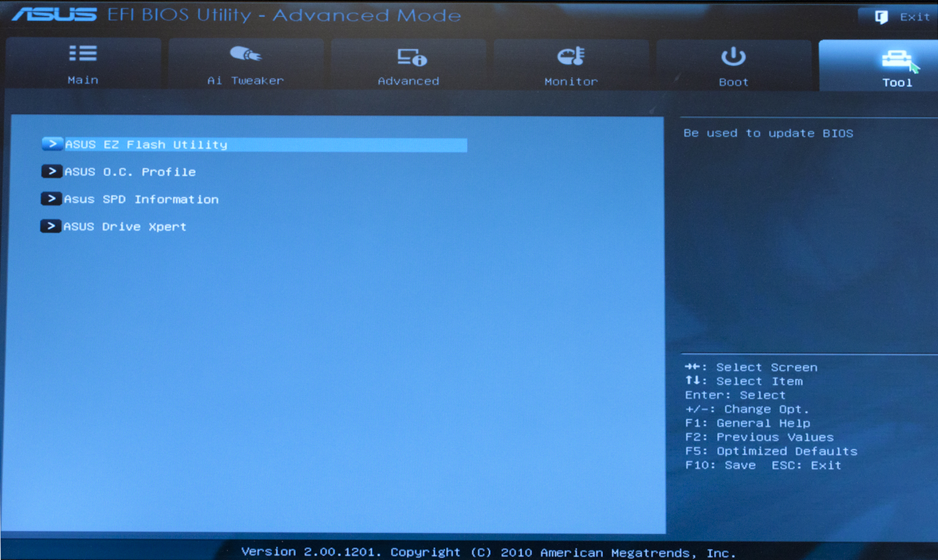Click the Main tab list icon
Viewport: 938px width, 560px height.
tap(83, 53)
